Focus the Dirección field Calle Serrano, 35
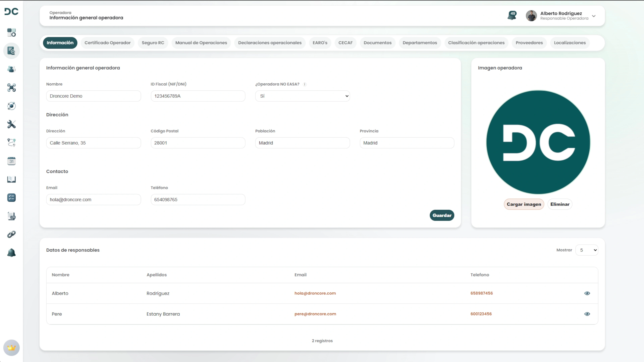644x362 pixels. tap(94, 143)
